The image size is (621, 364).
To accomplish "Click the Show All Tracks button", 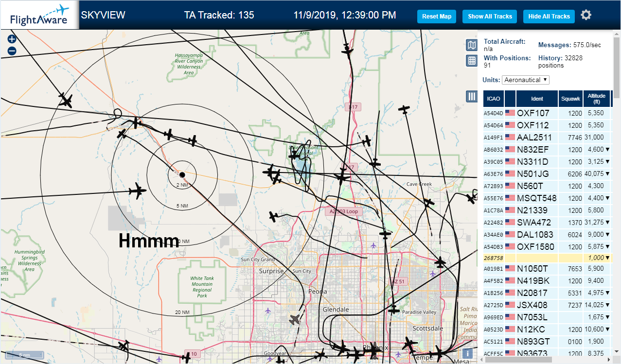I will click(490, 16).
